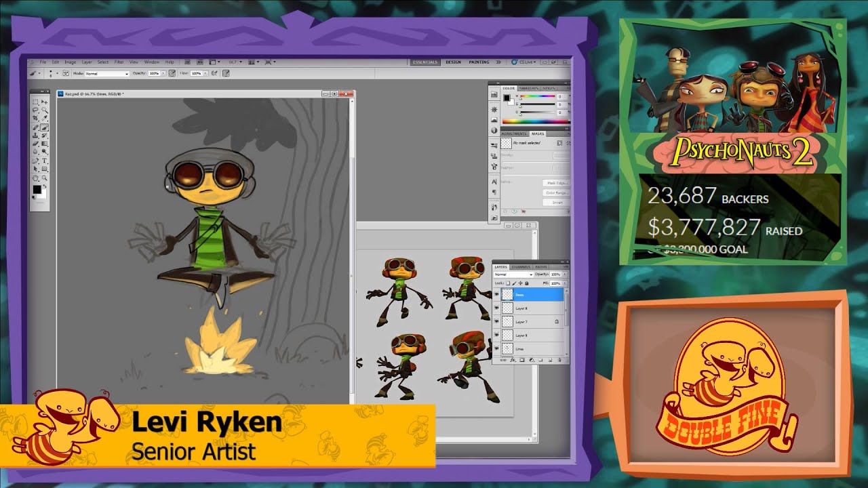Expand more workspaces chevron
The width and height of the screenshot is (868, 488).
tap(498, 62)
